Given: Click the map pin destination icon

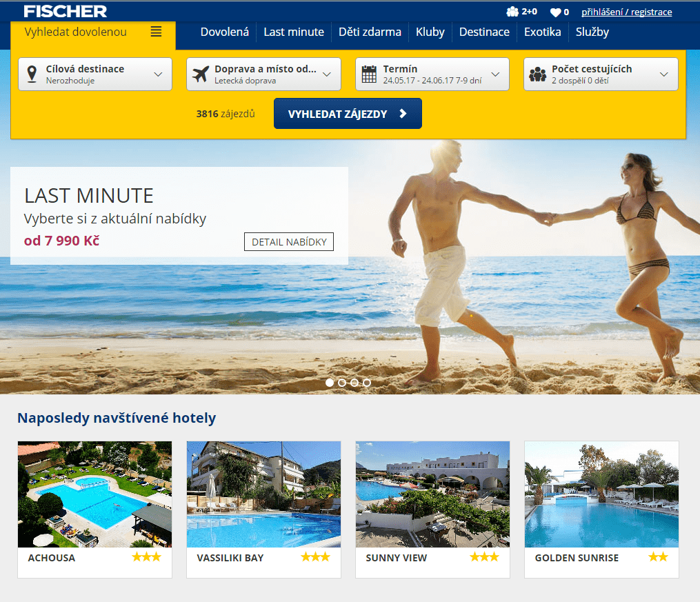Looking at the screenshot, I should pos(32,74).
